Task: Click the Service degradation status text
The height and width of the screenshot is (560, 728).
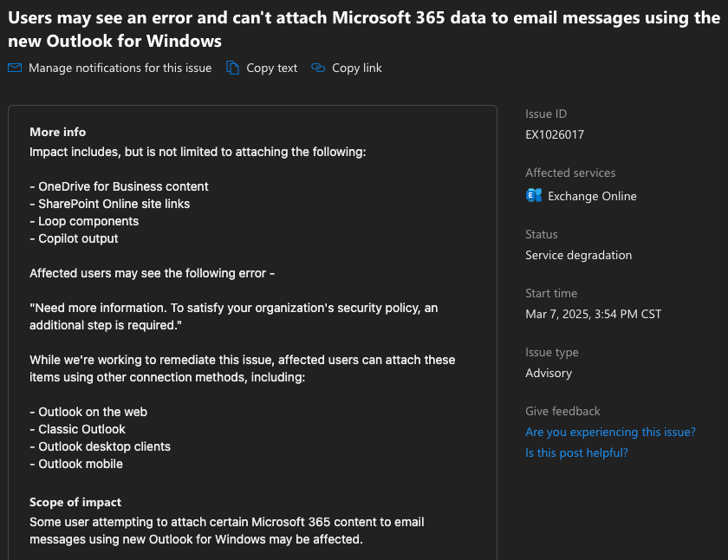Action: tap(578, 255)
